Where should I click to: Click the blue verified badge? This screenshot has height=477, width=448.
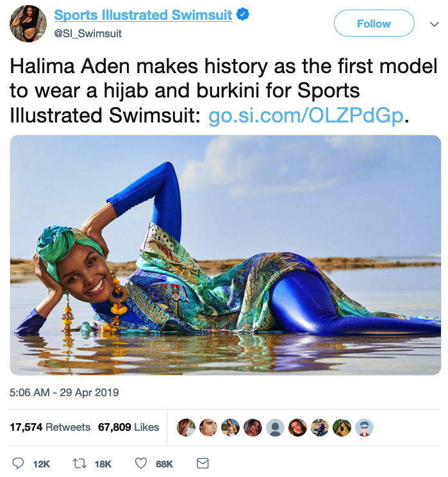(243, 14)
